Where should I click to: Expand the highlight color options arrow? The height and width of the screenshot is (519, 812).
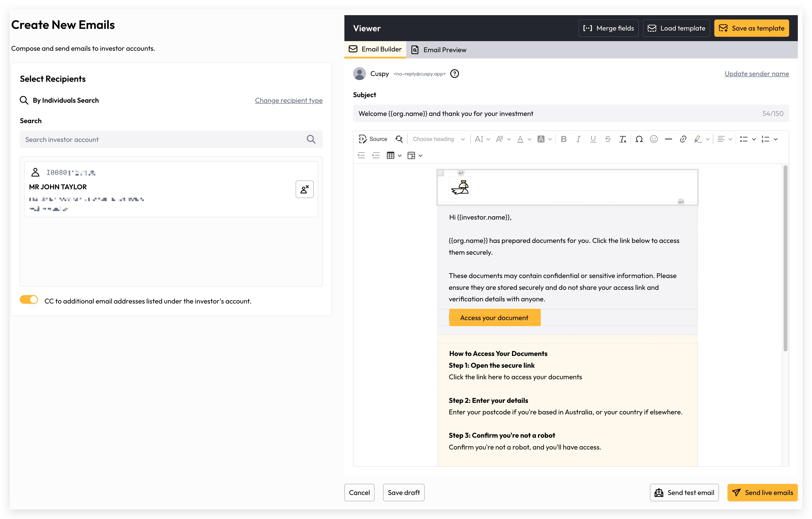(x=708, y=139)
